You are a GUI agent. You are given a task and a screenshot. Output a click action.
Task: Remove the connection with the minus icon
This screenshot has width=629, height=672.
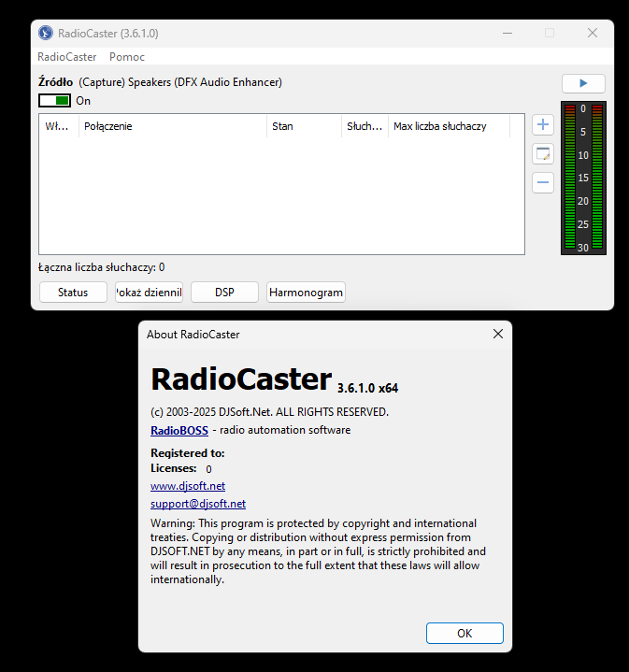tap(543, 182)
